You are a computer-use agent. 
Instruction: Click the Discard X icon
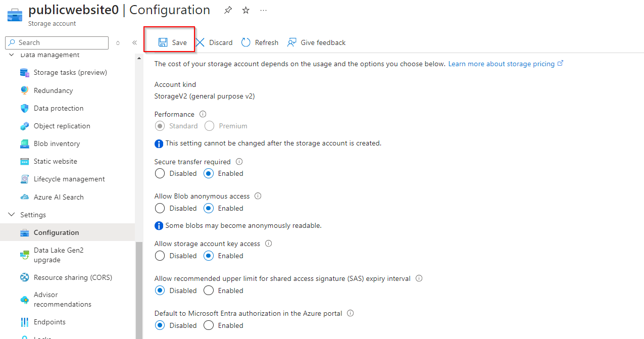[201, 42]
